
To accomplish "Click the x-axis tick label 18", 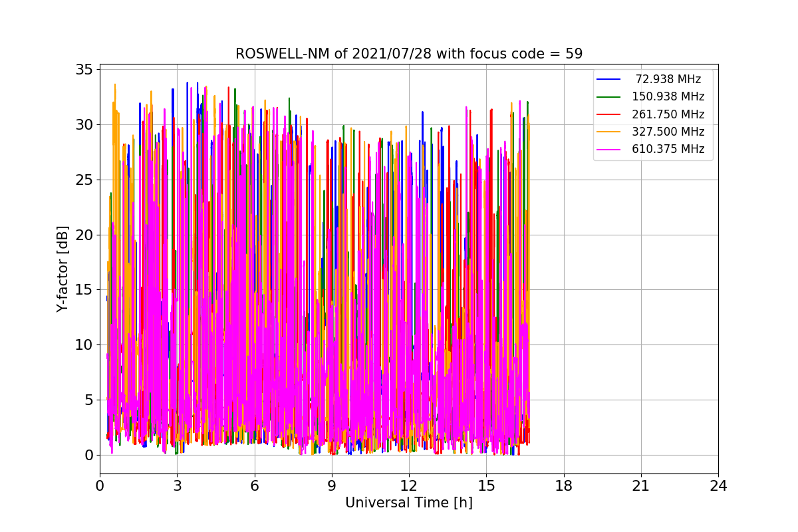I will pyautogui.click(x=563, y=485).
